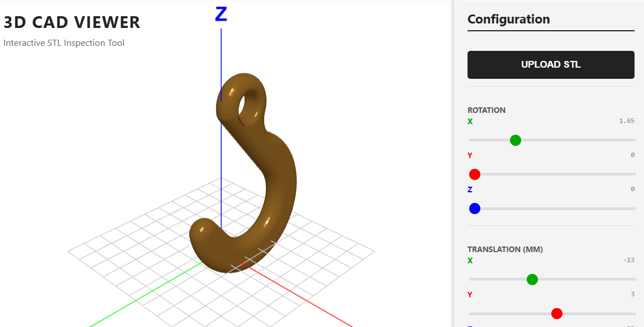The image size is (644, 327).
Task: Click the ROTATION section header
Action: pyautogui.click(x=486, y=110)
